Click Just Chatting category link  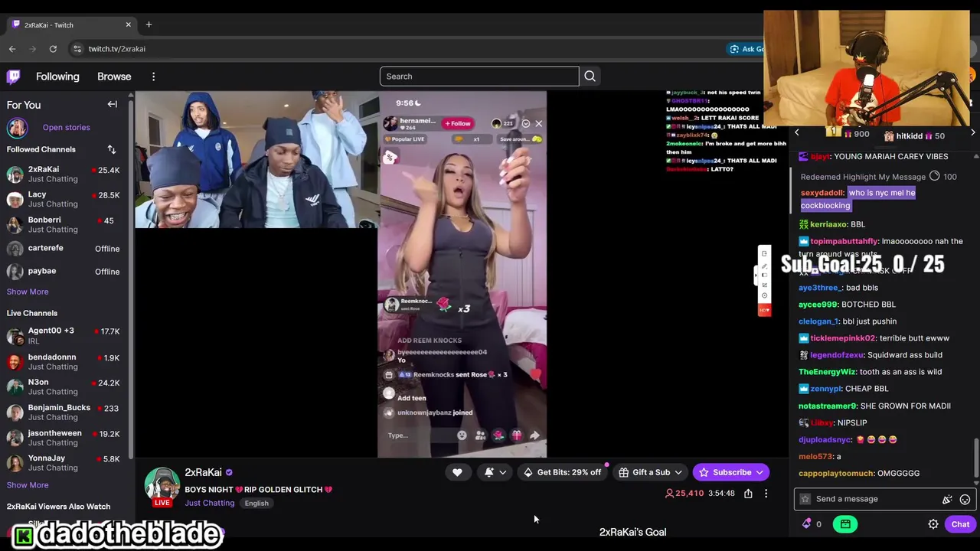tap(209, 503)
